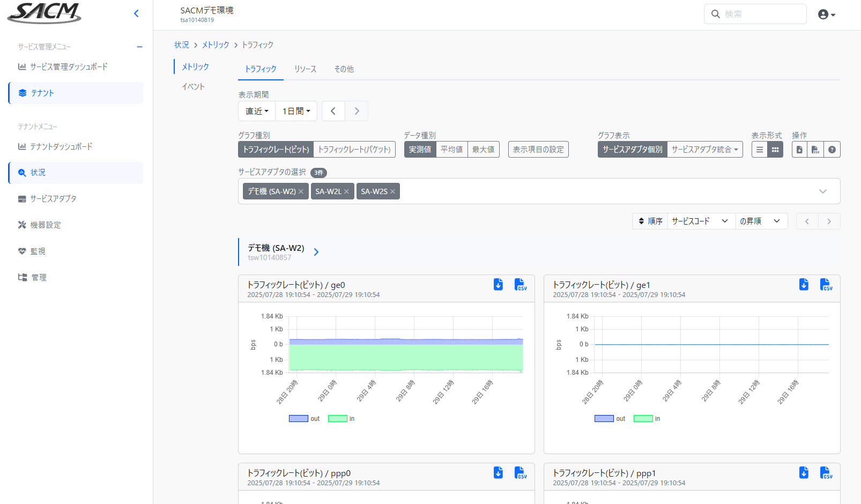The width and height of the screenshot is (861, 504).
Task: Open the 1日間 period dropdown
Action: [296, 111]
